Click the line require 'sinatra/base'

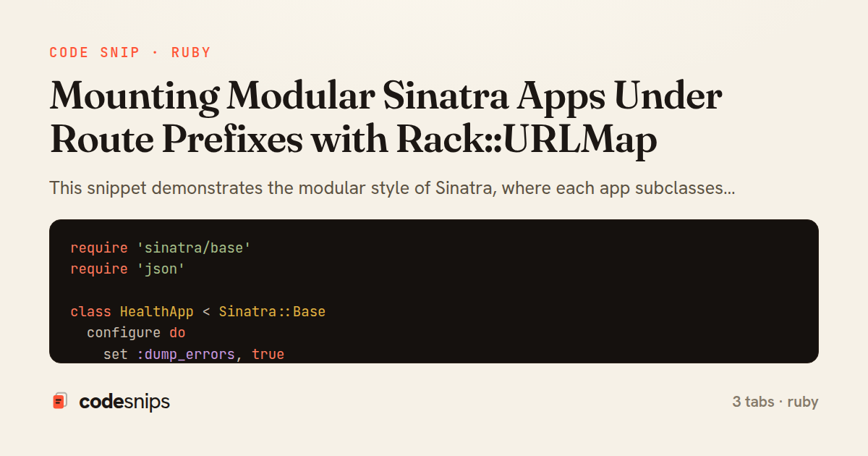(161, 248)
